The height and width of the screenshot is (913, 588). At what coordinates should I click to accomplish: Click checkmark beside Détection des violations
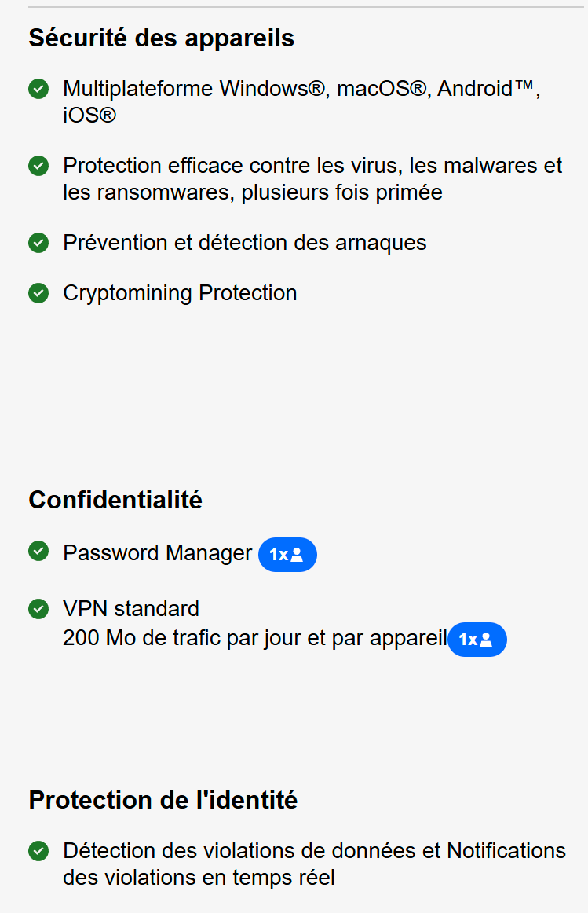click(x=38, y=851)
